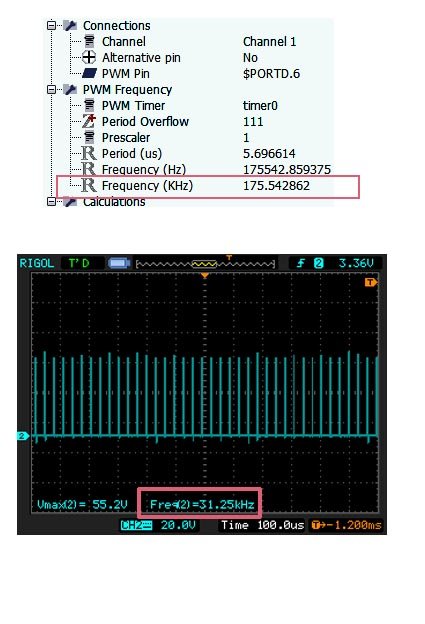Click the trigger source channel 2 badge
Image resolution: width=425 pixels, height=624 pixels.
click(319, 263)
